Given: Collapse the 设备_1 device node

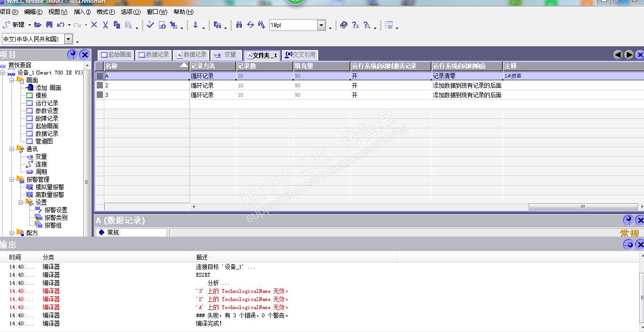Looking at the screenshot, I should click(3, 73).
